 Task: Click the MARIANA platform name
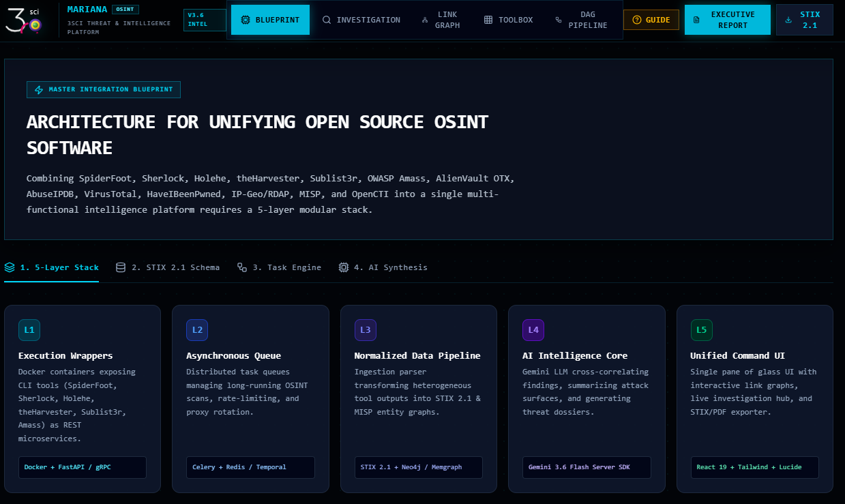tap(87, 10)
